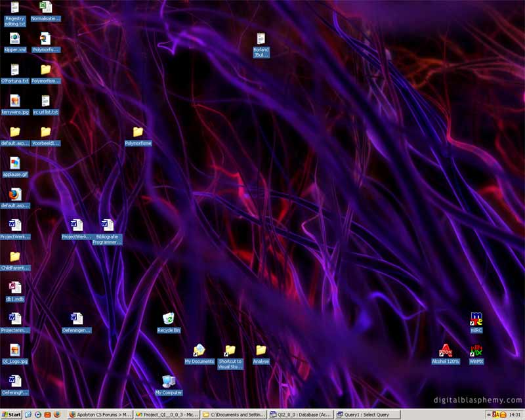Select the applause.gif image file
The width and height of the screenshot is (525, 420).
[x=14, y=163]
